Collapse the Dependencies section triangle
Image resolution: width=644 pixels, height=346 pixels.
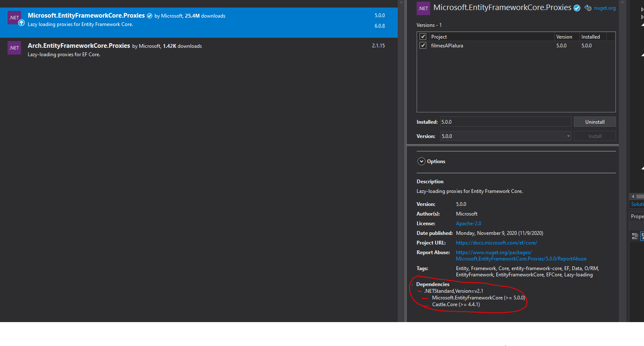click(413, 284)
